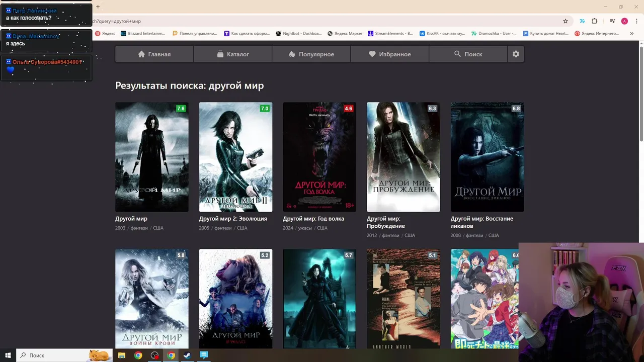Click the browser address bar
This screenshot has width=644, height=362.
(322, 21)
